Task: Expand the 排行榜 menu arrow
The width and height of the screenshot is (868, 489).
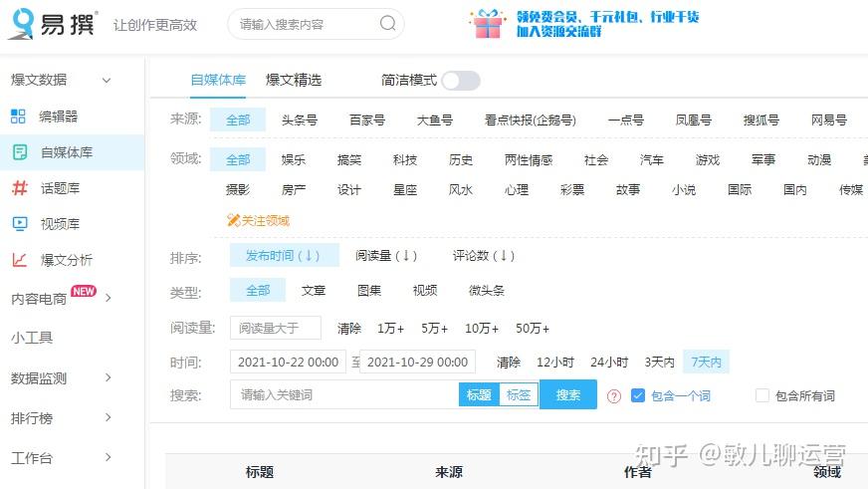Action: pyautogui.click(x=108, y=417)
